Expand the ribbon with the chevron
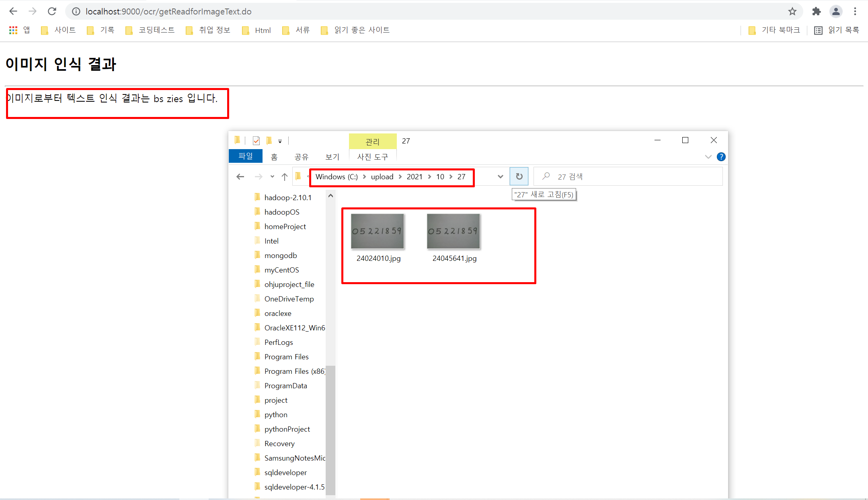Viewport: 868px width, 500px height. 708,157
